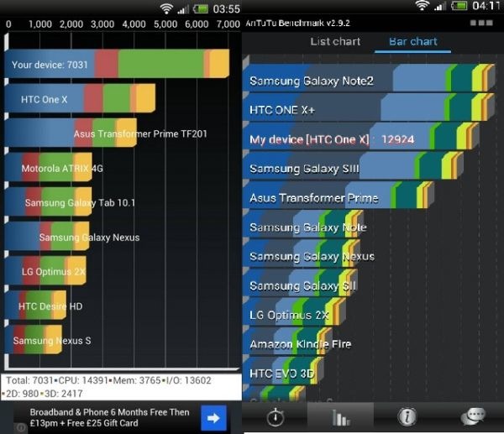Tap the HTC One X bar in Quadrant
This screenshot has height=434, width=504.
80,100
